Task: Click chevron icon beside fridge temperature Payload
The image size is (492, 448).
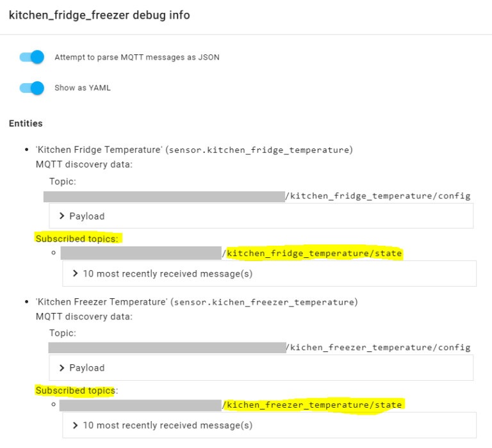Action: click(x=61, y=216)
